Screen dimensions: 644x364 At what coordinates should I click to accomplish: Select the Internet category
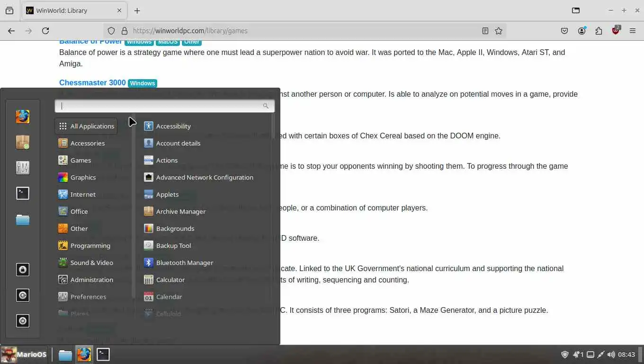[86, 194]
